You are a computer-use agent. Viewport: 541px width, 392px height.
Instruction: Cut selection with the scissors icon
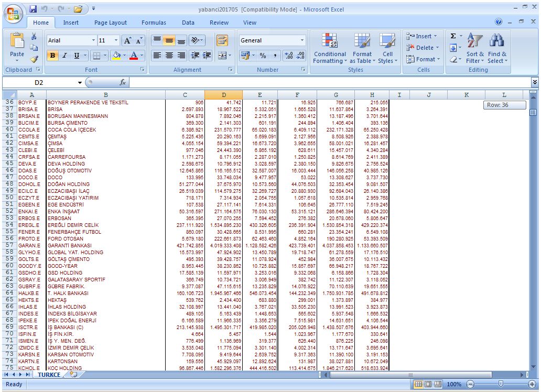pos(34,36)
